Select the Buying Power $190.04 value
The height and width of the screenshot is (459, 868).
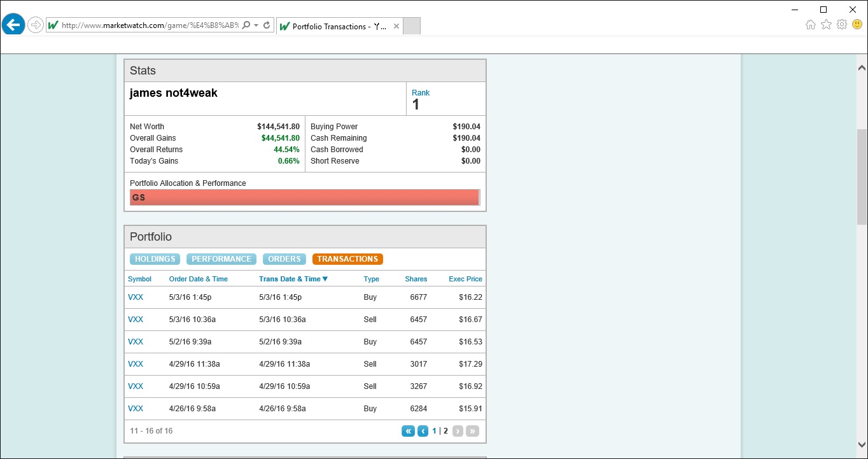click(466, 127)
